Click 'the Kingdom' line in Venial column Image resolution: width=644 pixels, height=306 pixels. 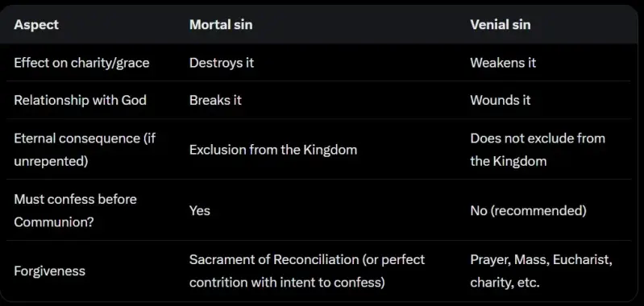pyautogui.click(x=509, y=161)
